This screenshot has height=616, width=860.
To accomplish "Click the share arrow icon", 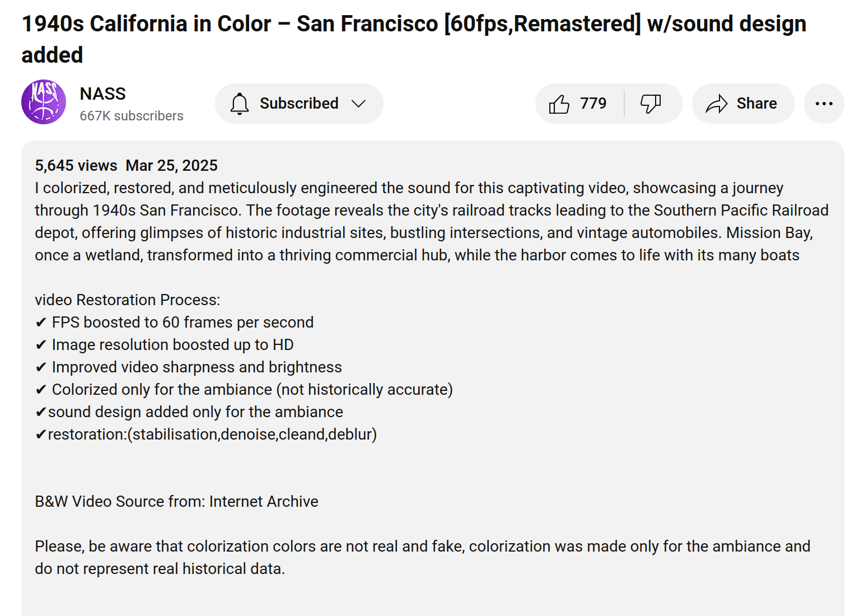I will click(x=716, y=104).
